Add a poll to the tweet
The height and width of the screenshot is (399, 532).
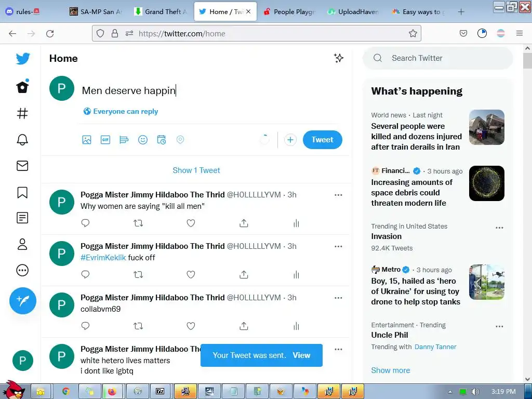[124, 139]
